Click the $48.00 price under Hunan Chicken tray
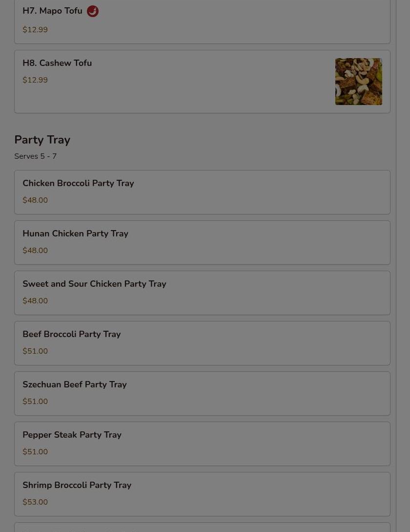This screenshot has height=532, width=410. [35, 251]
